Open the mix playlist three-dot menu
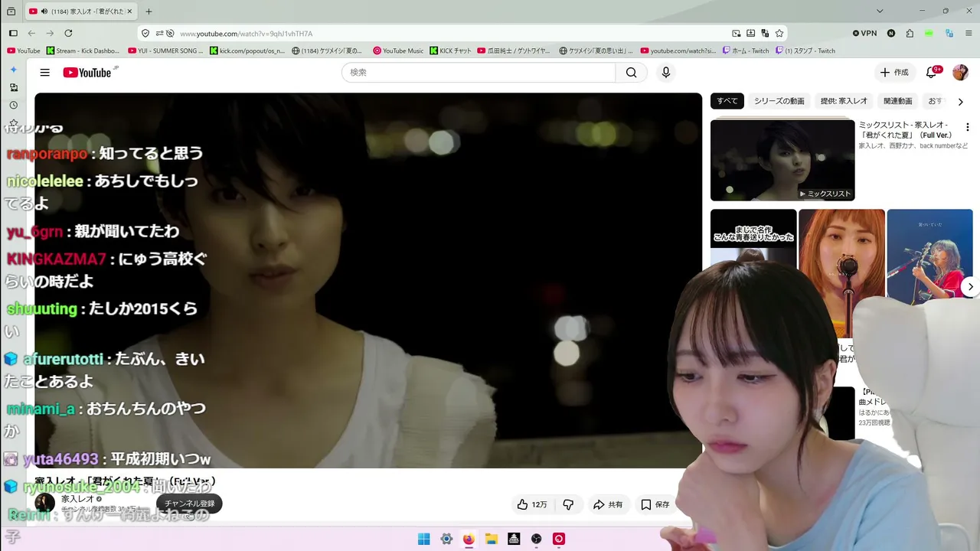This screenshot has width=980, height=551. click(x=967, y=127)
